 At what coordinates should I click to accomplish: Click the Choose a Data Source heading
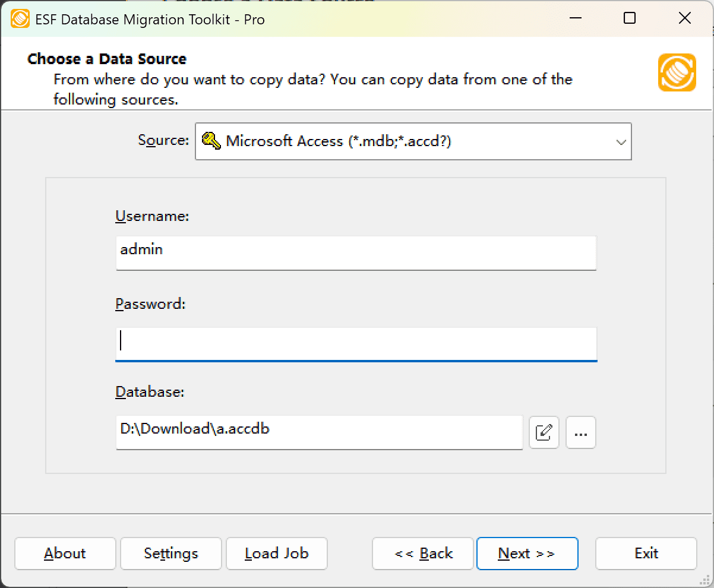point(107,59)
